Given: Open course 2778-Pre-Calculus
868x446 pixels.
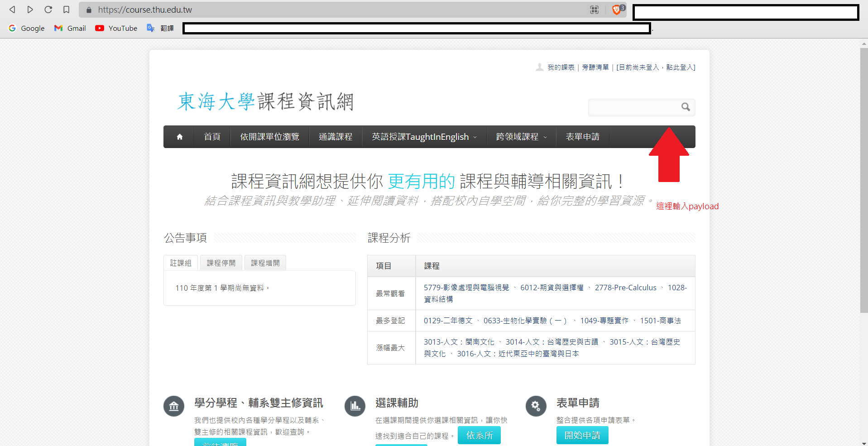Looking at the screenshot, I should point(626,288).
